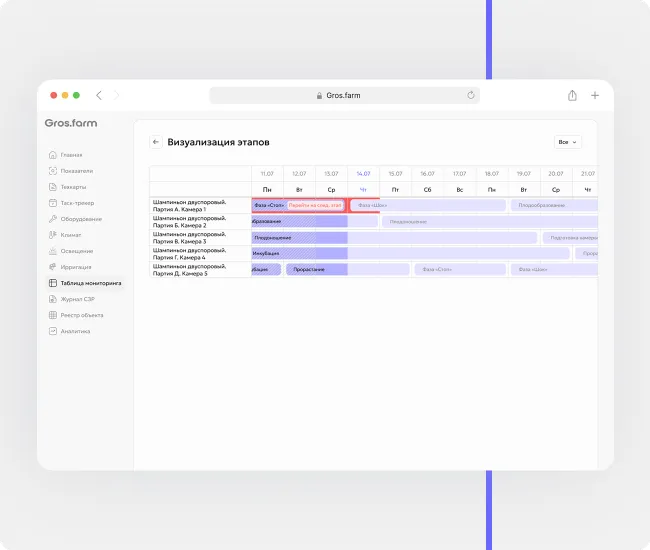Screen dimensions: 650x550
Task: Select the 14.07 date column header
Action: 363,173
